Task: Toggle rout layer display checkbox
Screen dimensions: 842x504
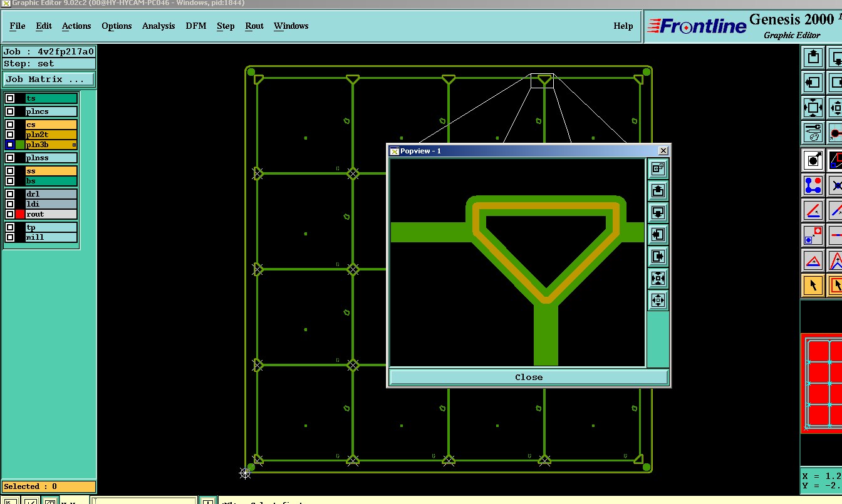Action: tap(10, 214)
